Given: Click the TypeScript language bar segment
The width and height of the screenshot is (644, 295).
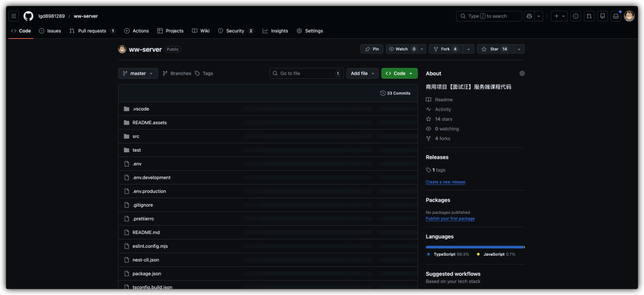Looking at the screenshot, I should [475, 247].
